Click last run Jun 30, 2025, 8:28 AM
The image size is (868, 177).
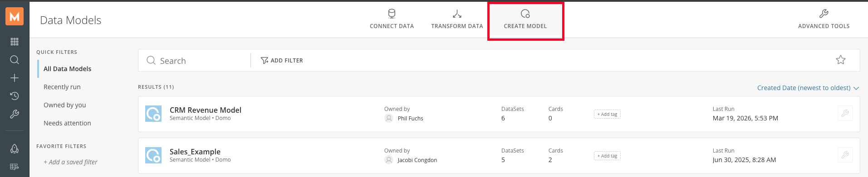[744, 160]
